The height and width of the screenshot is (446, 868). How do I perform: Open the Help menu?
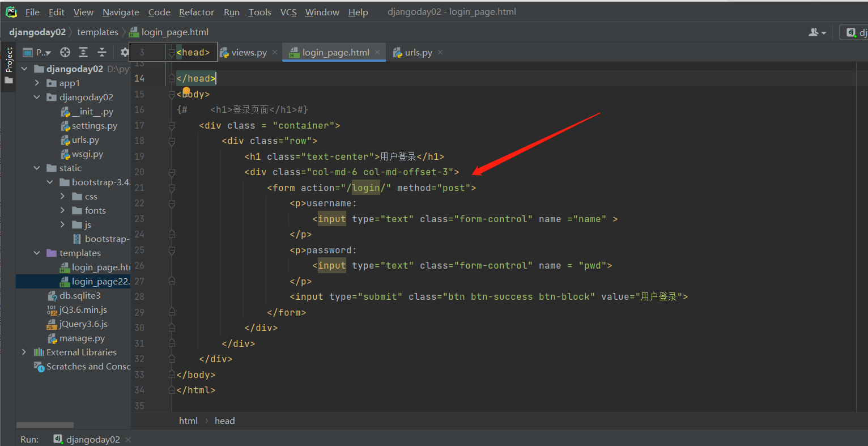pyautogui.click(x=358, y=12)
